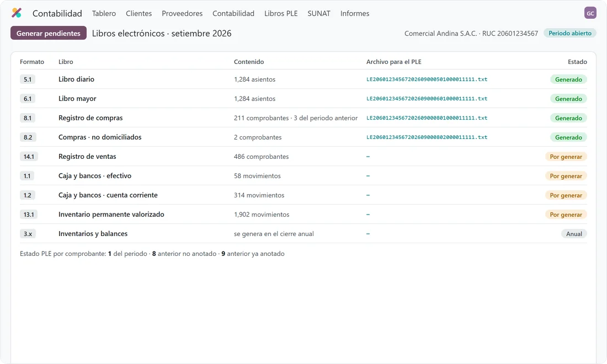
Task: Open the Registro de ventas row
Action: 303,156
